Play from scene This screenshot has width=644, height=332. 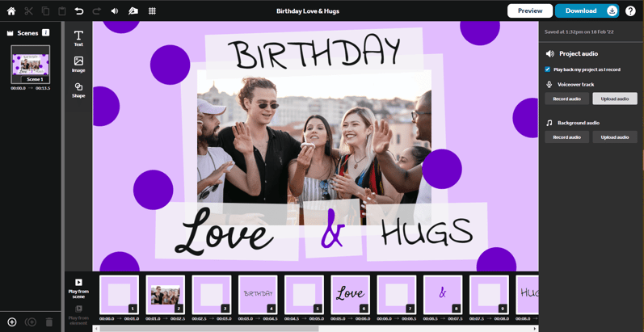[78, 288]
